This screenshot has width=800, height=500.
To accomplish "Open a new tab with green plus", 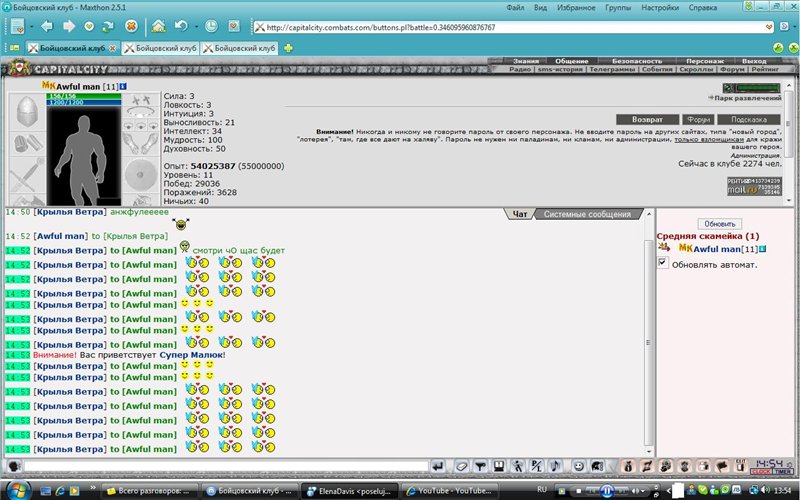I will (x=288, y=48).
